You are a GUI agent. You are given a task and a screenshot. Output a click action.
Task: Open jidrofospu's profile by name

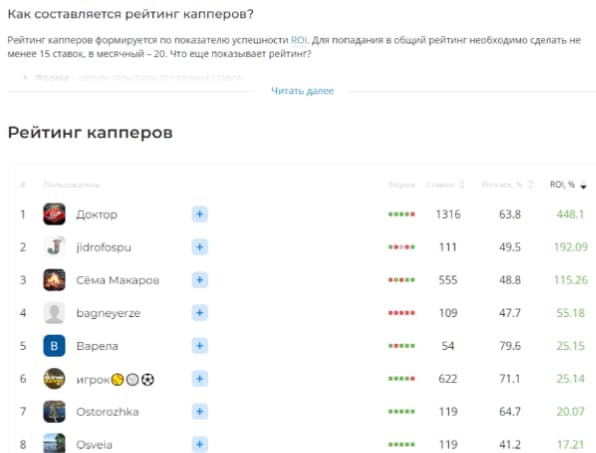click(x=104, y=247)
